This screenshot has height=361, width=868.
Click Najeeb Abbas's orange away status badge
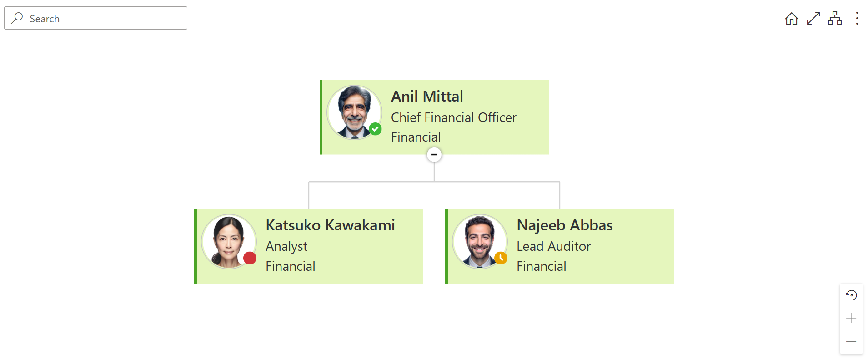click(501, 258)
